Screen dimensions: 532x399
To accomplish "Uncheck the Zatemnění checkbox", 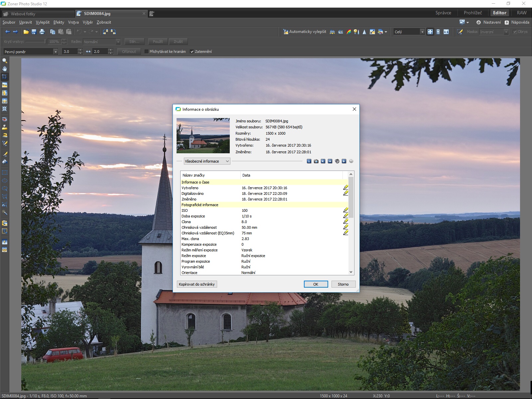I will pyautogui.click(x=192, y=52).
